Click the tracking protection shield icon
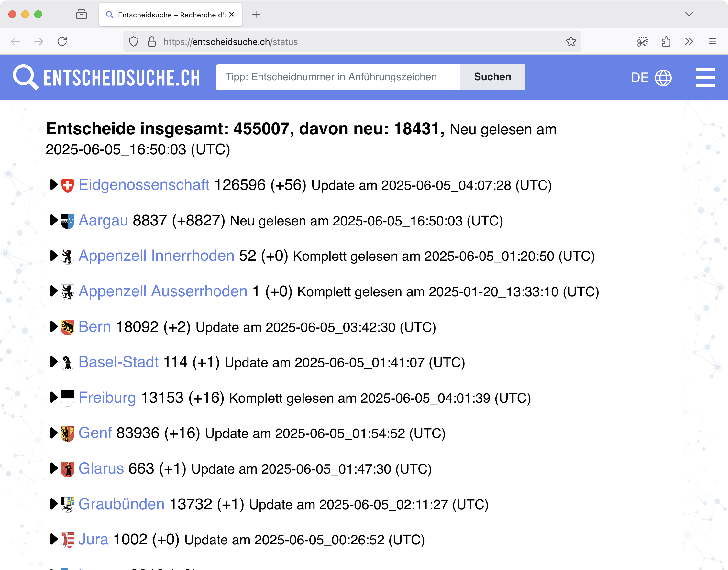This screenshot has width=728, height=570. point(134,42)
